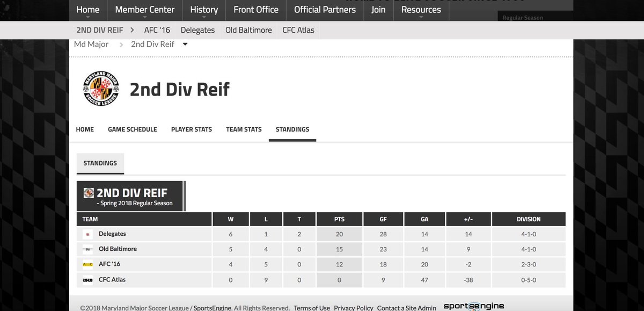Click Delegates points value 20

coord(339,234)
